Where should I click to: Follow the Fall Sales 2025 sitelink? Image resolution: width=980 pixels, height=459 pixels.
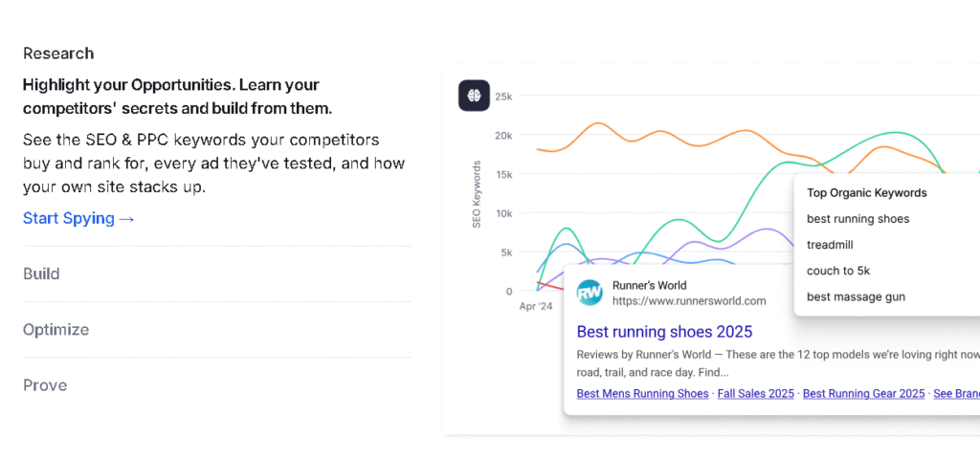point(755,393)
